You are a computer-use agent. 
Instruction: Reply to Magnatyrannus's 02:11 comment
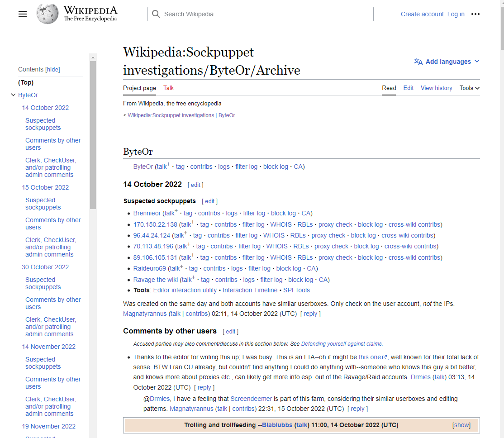310,314
